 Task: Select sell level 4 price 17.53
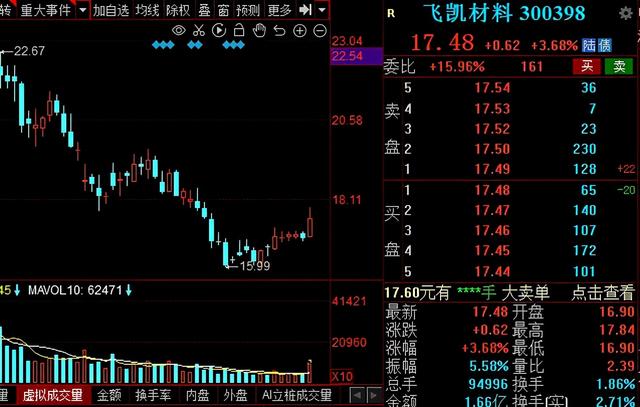coord(493,109)
